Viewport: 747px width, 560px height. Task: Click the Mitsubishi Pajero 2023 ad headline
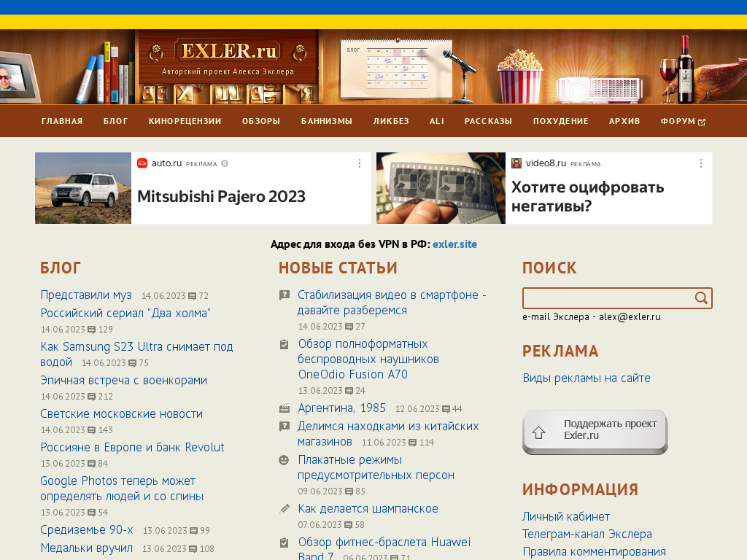(x=222, y=197)
